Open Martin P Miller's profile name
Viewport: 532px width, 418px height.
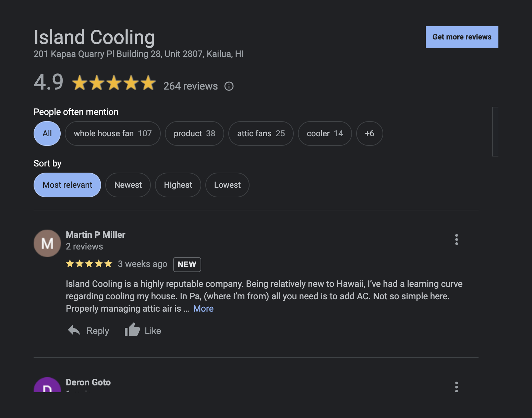pos(96,235)
